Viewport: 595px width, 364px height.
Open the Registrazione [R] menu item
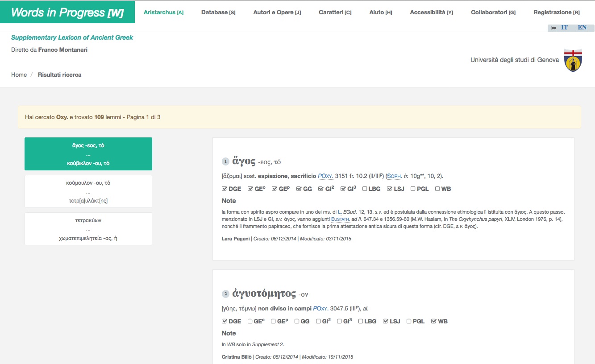tap(557, 12)
